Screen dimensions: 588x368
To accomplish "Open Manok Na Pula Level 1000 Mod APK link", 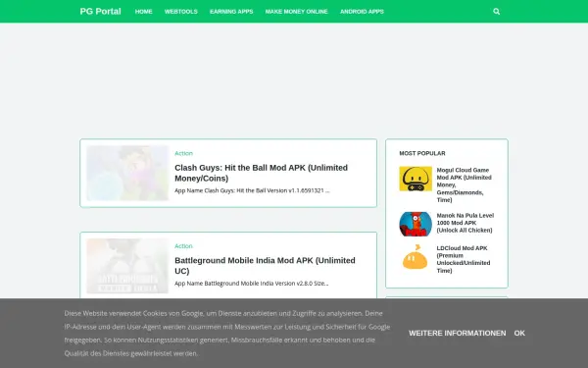I will pos(465,223).
